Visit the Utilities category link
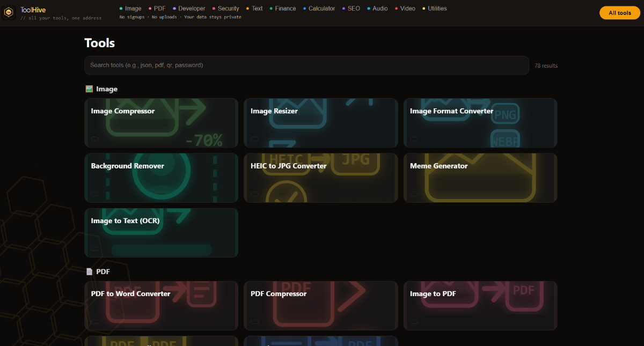This screenshot has width=644, height=346. [437, 9]
